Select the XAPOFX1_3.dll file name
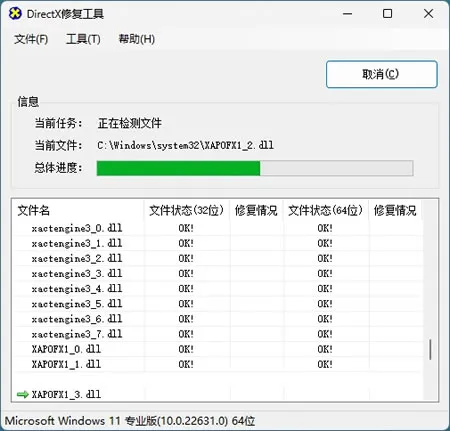 tap(66, 395)
